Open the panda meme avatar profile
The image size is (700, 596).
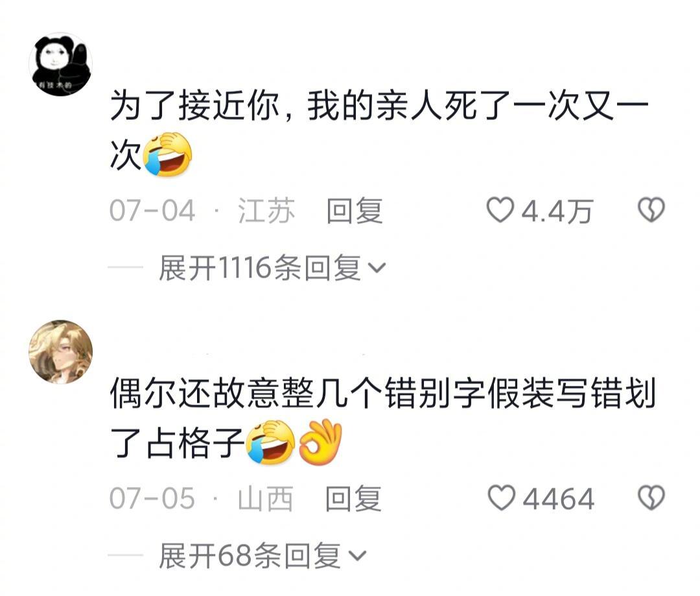click(x=60, y=64)
